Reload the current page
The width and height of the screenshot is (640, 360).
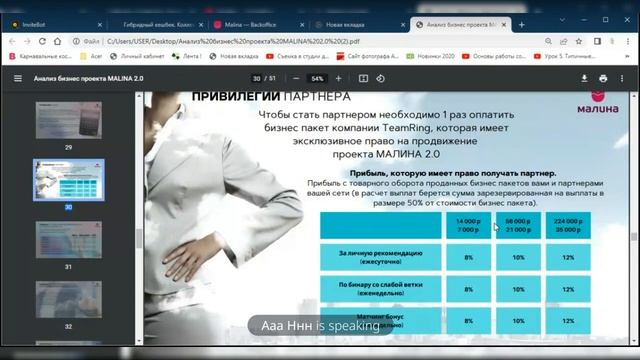(42, 41)
